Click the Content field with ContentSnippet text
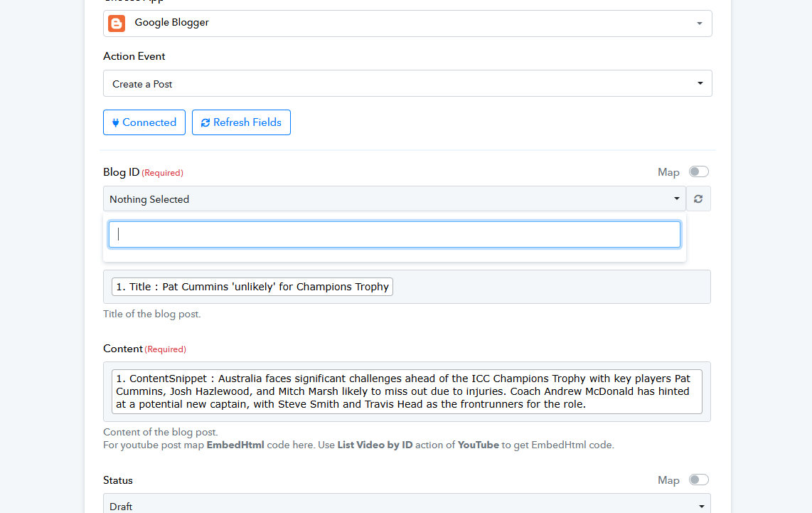 407,392
